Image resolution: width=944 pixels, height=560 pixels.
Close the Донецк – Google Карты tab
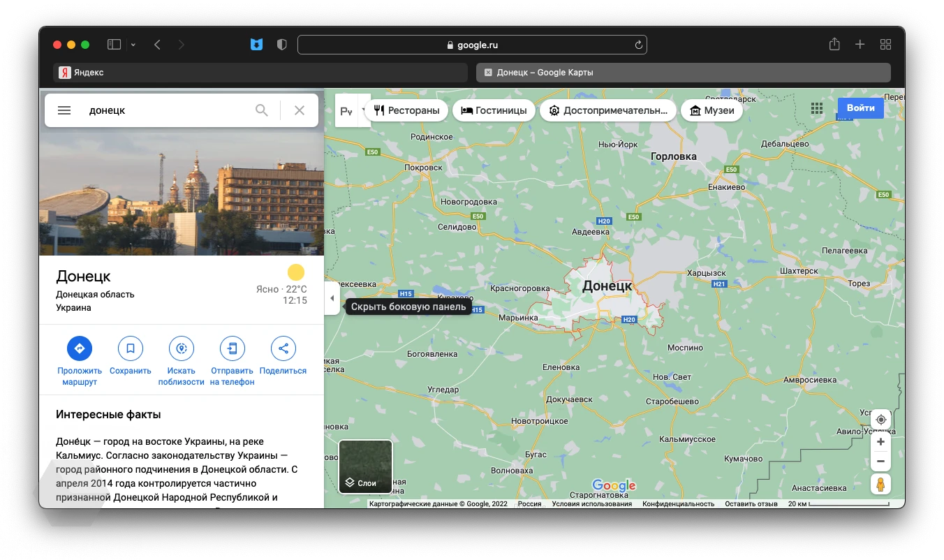488,73
